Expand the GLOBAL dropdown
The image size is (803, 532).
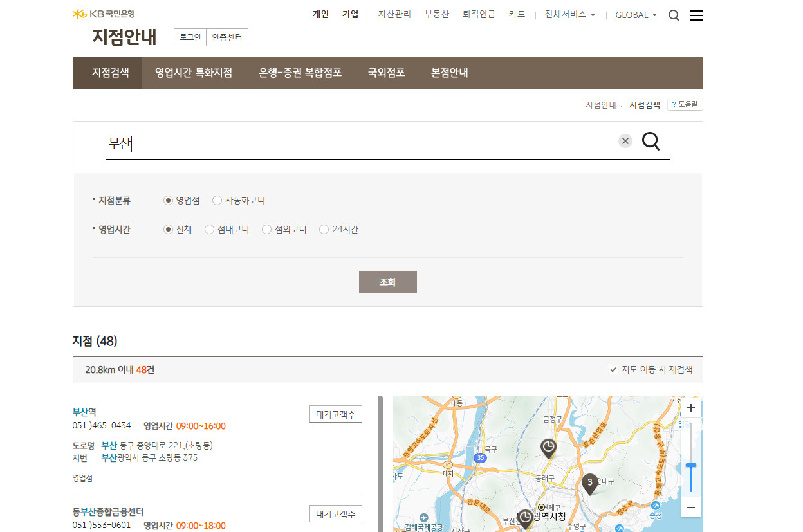(x=636, y=15)
